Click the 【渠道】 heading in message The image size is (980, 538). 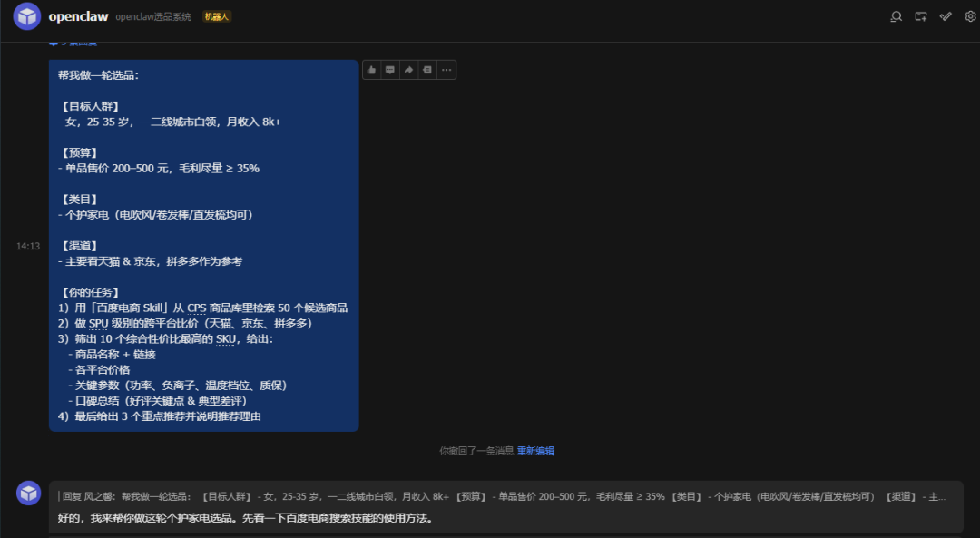[79, 246]
